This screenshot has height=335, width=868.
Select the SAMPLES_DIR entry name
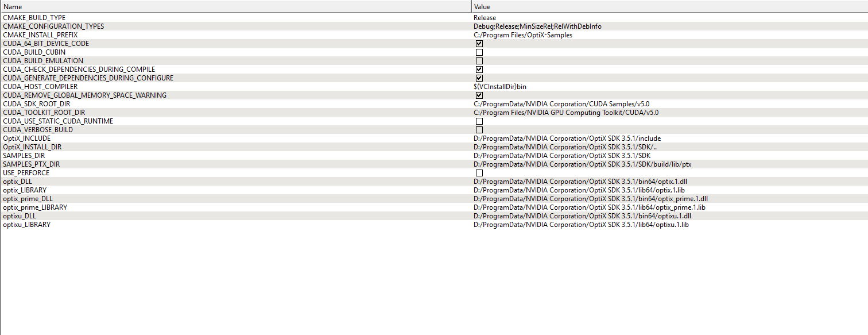24,156
